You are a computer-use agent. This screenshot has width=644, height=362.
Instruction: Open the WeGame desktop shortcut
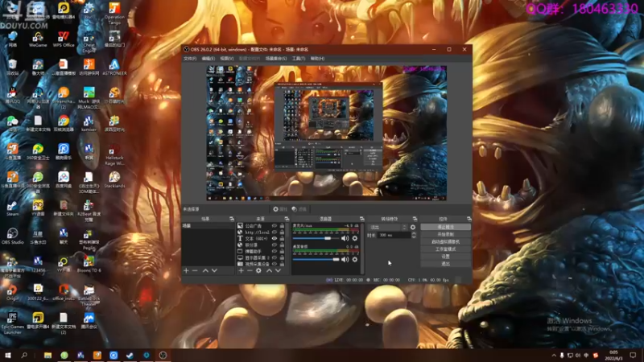pos(38,39)
